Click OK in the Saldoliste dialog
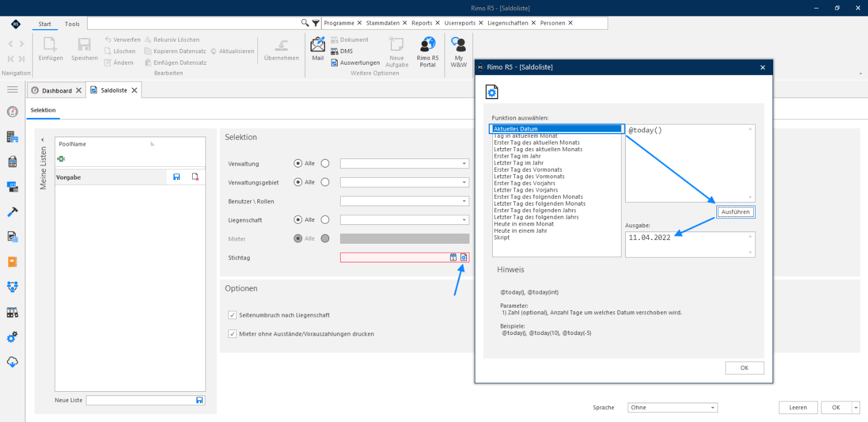The image size is (868, 422). (x=744, y=368)
